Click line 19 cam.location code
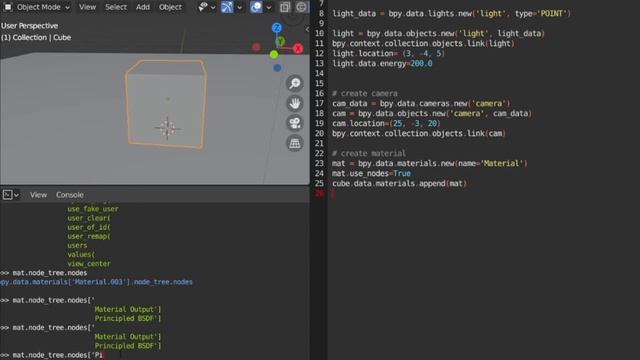This screenshot has width=640, height=360. tap(387, 124)
